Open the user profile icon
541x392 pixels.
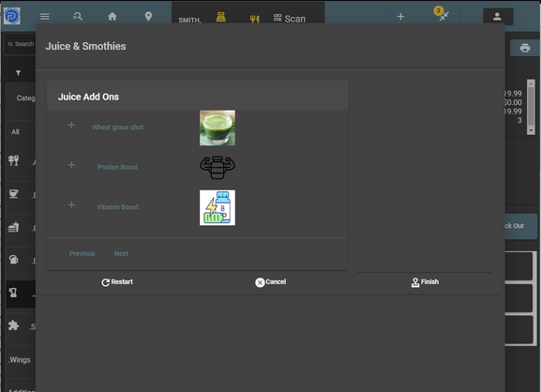pyautogui.click(x=497, y=17)
